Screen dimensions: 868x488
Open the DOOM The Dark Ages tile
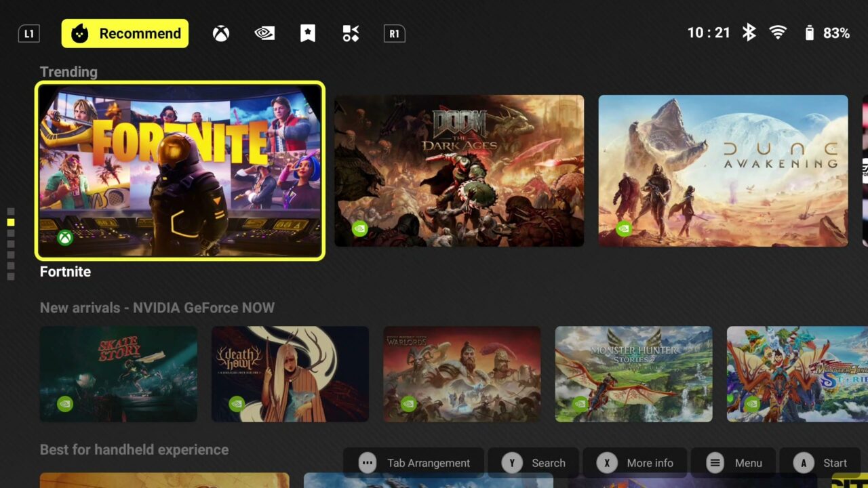(x=459, y=171)
